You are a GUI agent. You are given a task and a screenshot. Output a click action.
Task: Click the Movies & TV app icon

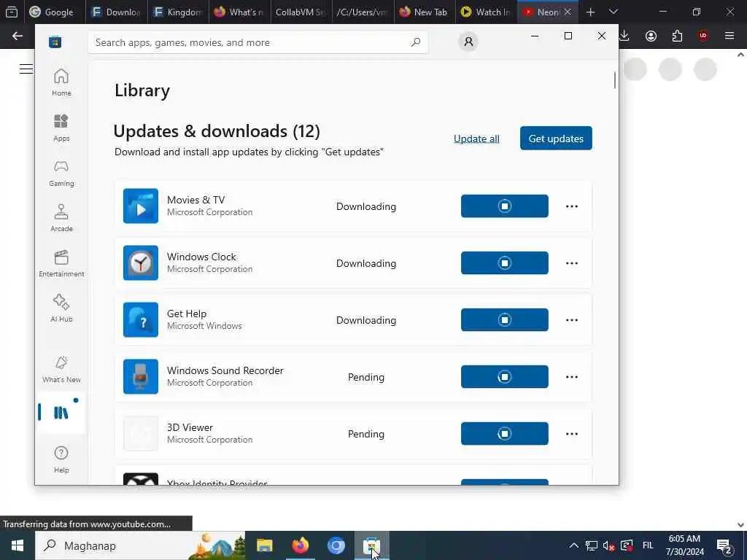pos(141,206)
